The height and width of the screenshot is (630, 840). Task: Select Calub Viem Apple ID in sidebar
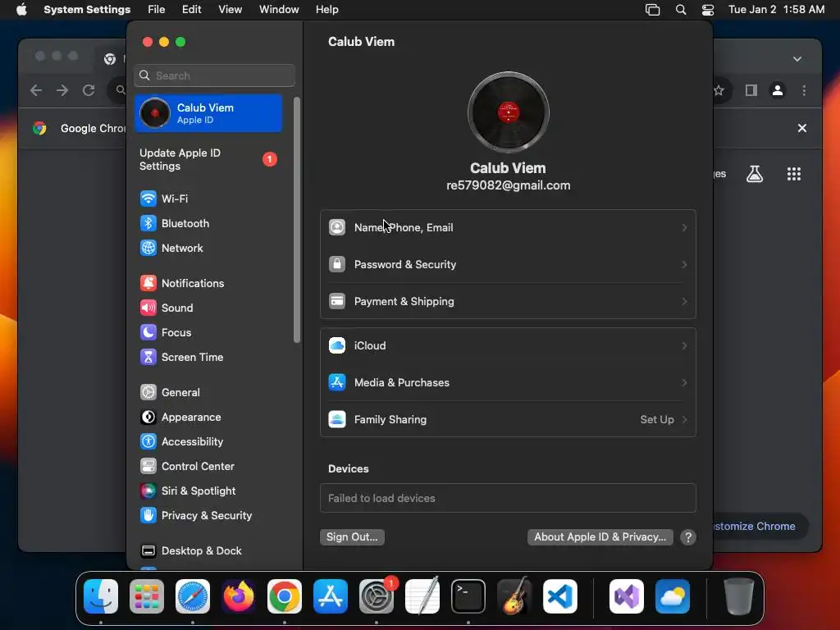(x=209, y=113)
